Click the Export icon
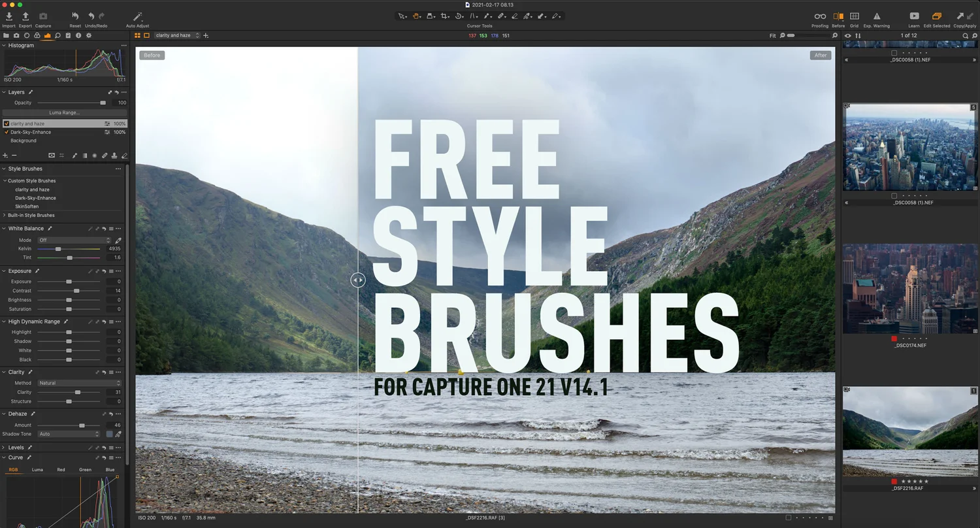The width and height of the screenshot is (980, 528). tap(25, 16)
